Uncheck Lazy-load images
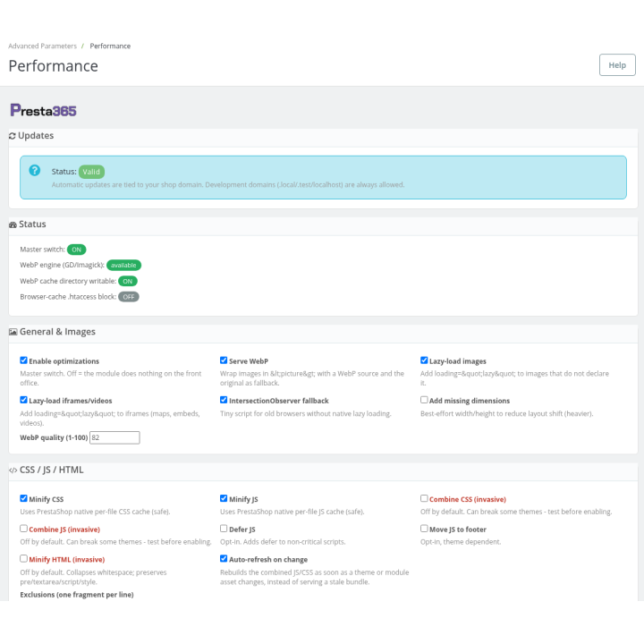The image size is (644, 644). pyautogui.click(x=424, y=360)
